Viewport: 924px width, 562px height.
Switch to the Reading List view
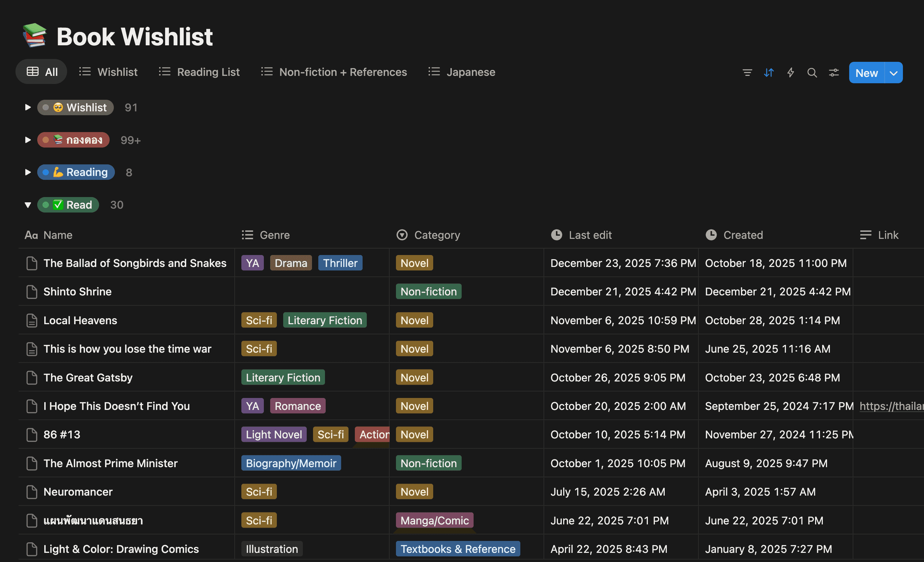point(199,72)
